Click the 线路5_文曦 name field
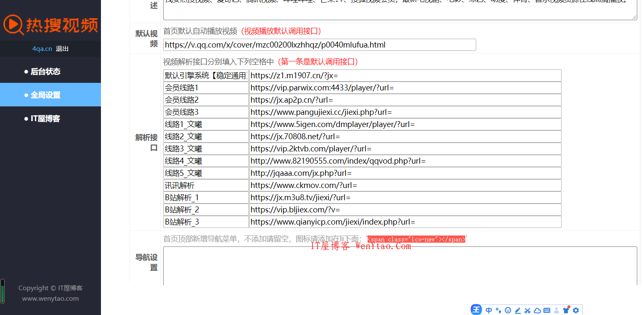The width and height of the screenshot is (644, 315). point(206,173)
